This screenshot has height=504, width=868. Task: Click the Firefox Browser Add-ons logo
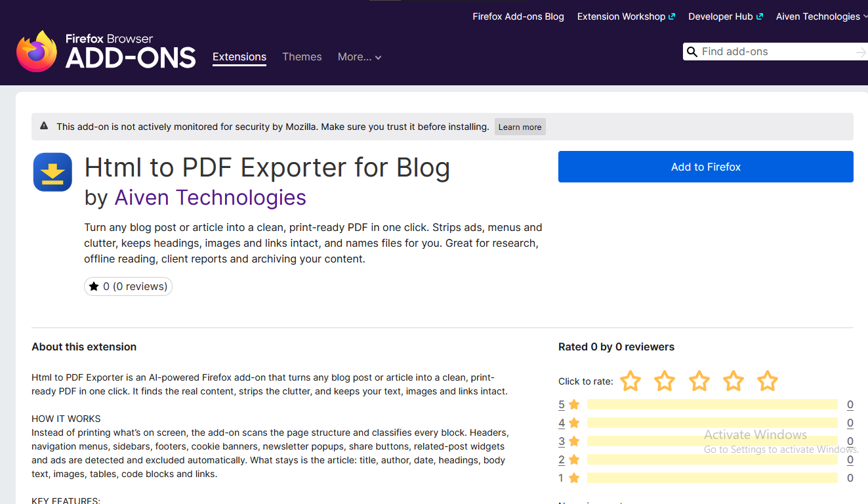click(106, 51)
